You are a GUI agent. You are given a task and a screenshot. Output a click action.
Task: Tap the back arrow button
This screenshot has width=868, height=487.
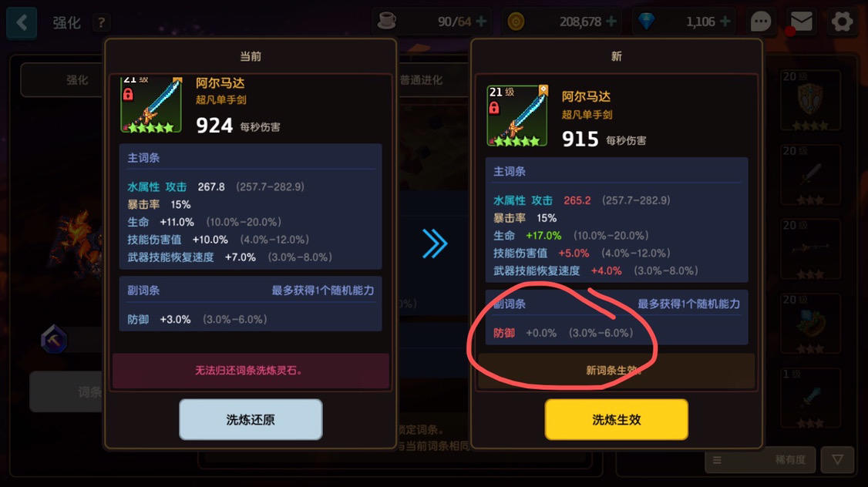22,22
